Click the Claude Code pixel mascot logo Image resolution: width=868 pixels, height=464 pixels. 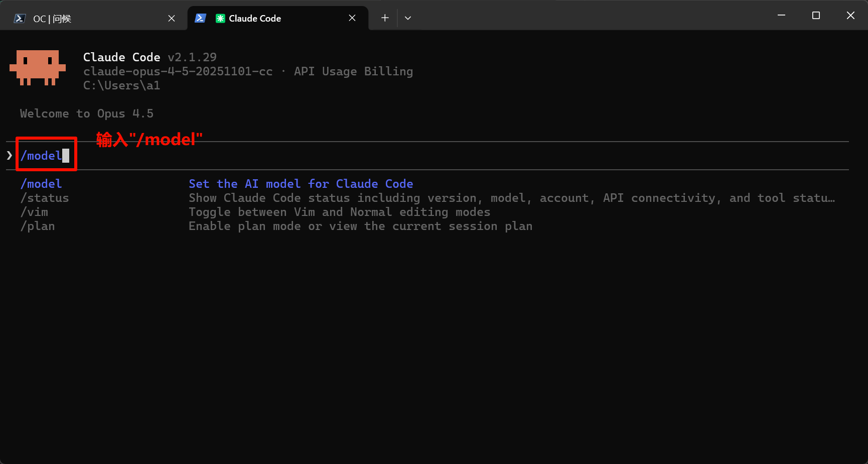coord(38,68)
